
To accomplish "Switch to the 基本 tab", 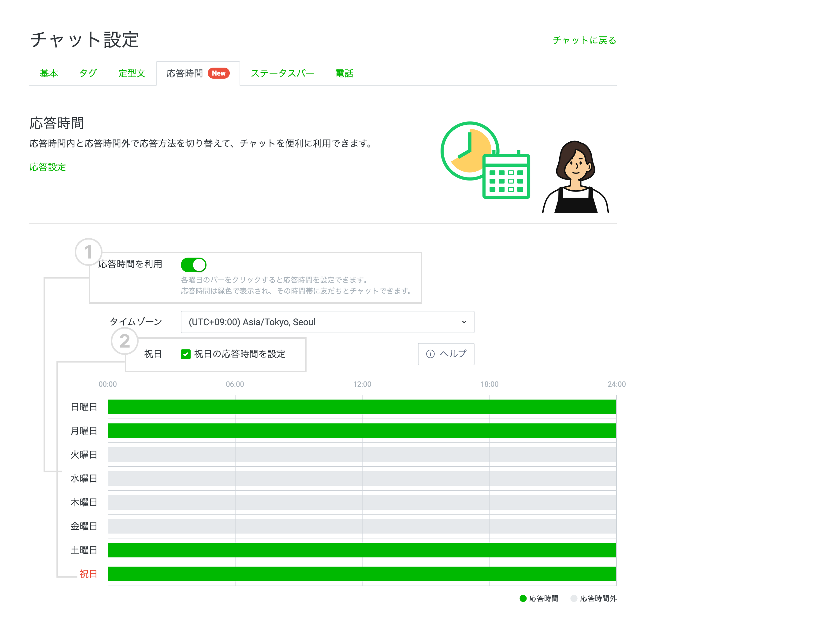I will [49, 73].
